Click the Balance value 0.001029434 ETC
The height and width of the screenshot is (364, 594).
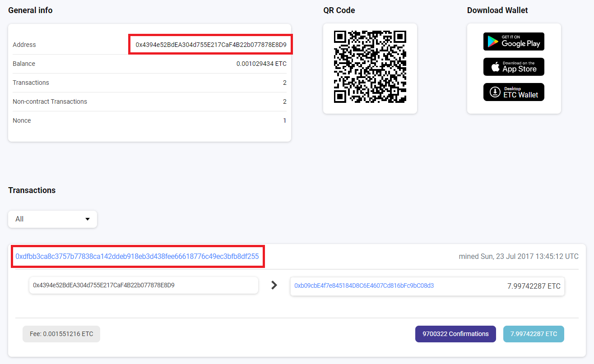[x=261, y=64]
